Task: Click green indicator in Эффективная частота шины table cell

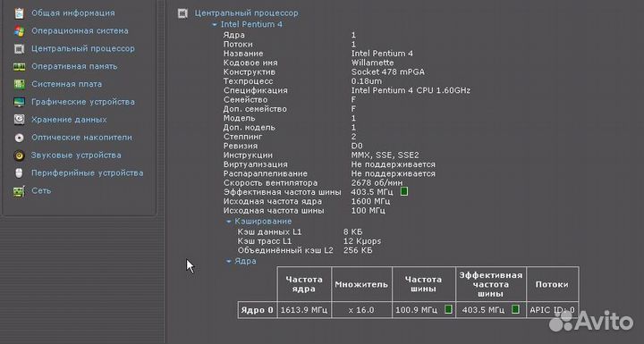Action: [515, 309]
